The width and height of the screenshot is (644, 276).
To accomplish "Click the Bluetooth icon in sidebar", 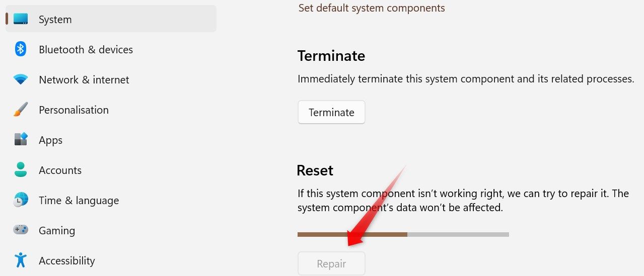I will coord(21,49).
